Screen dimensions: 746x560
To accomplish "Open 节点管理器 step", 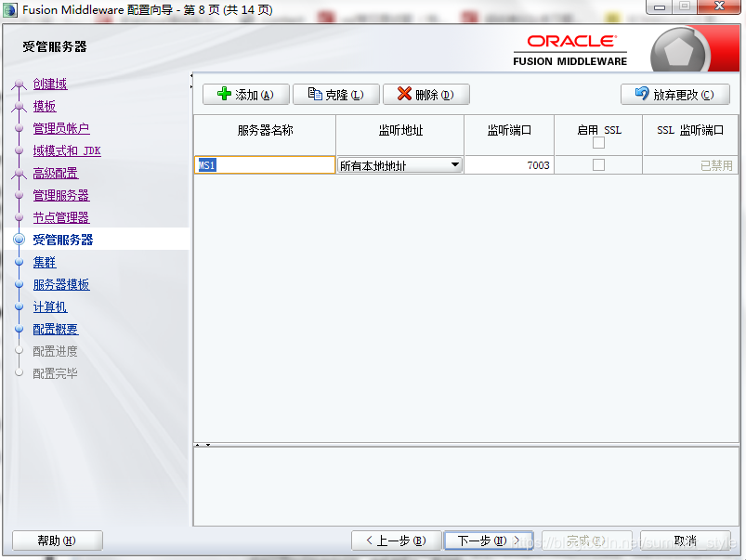I will click(61, 217).
